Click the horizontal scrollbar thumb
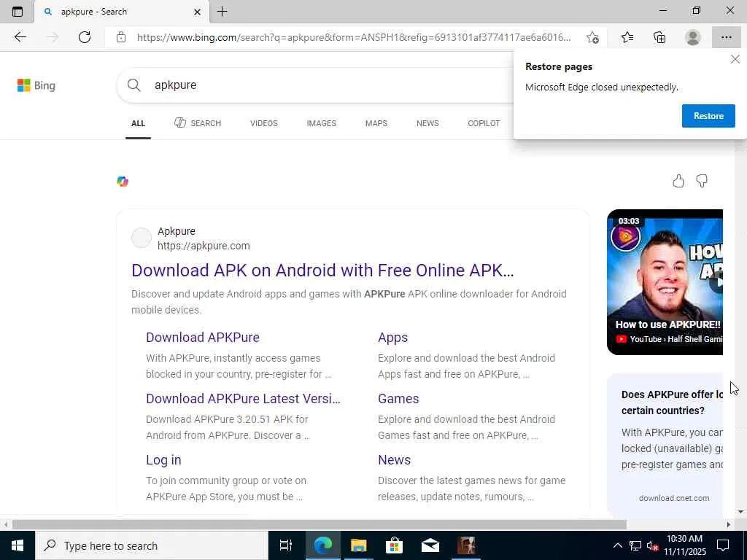 [x=320, y=525]
